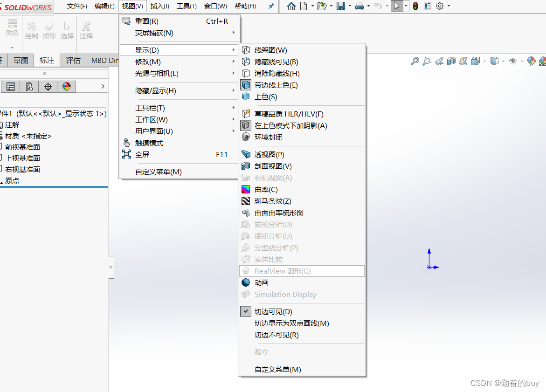This screenshot has width=546, height=392.
Task: Select 原点 in feature tree
Action: (12, 181)
